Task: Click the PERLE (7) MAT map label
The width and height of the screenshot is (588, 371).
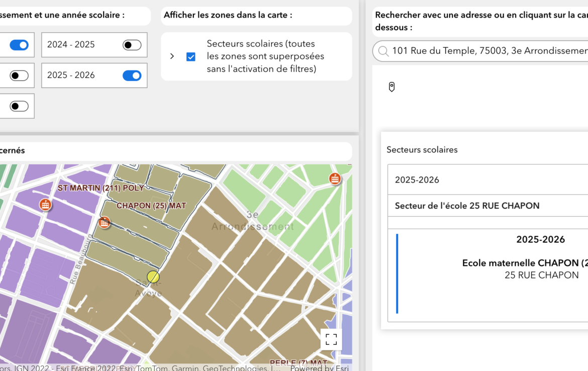Action: (299, 362)
